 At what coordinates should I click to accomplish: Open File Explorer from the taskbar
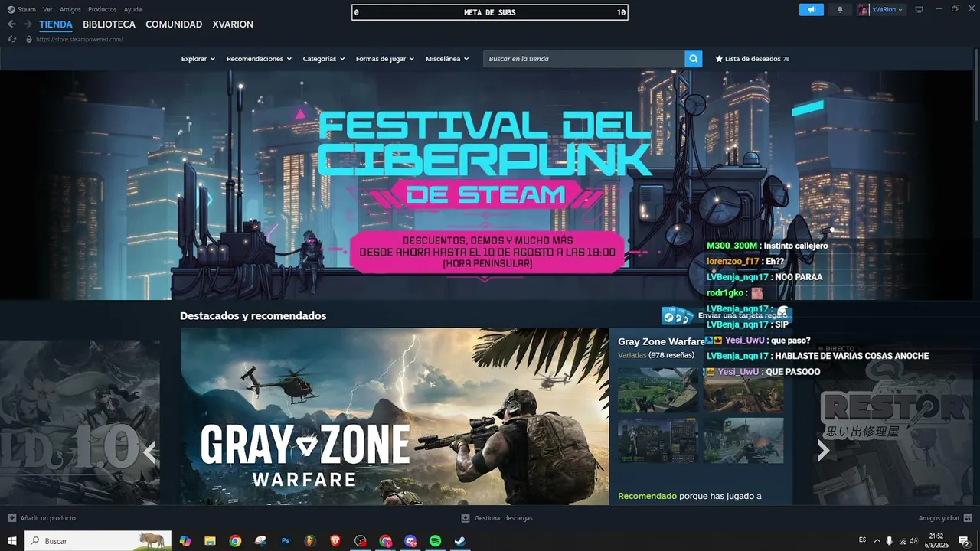point(210,541)
